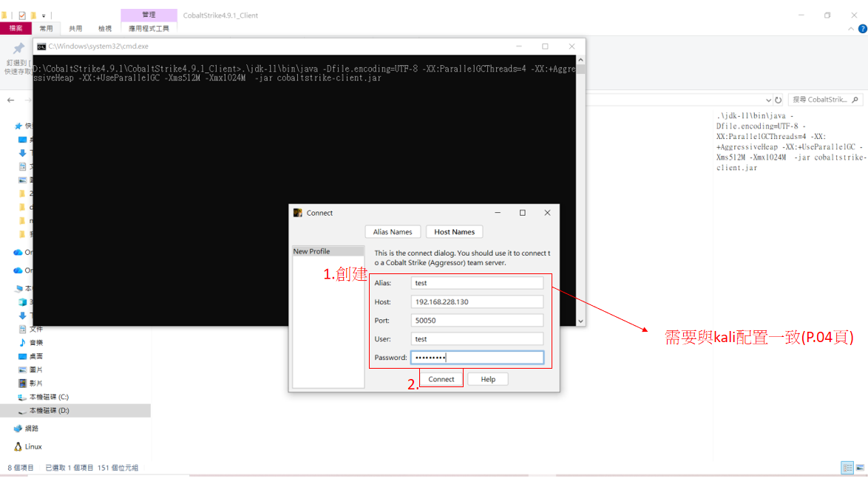Open the 共用 Share ribbon tab
The image size is (868, 481).
point(75,28)
